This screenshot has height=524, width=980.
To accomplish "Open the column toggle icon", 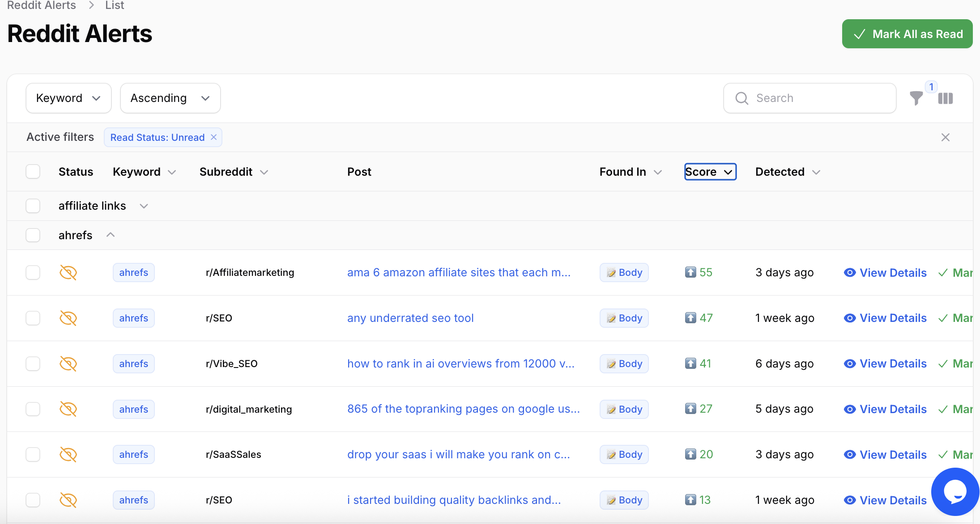I will pos(945,98).
